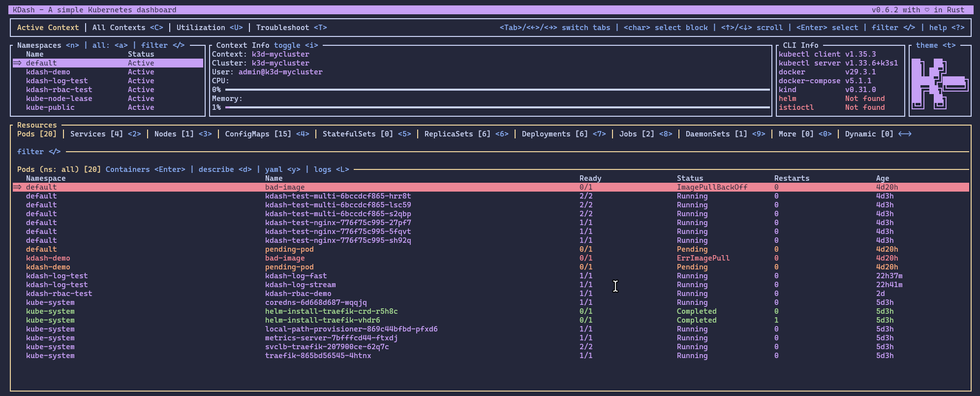Select pod kdash-test-multi-6bccdcf865-hrr8t
This screenshot has width=980, height=396.
click(491, 196)
